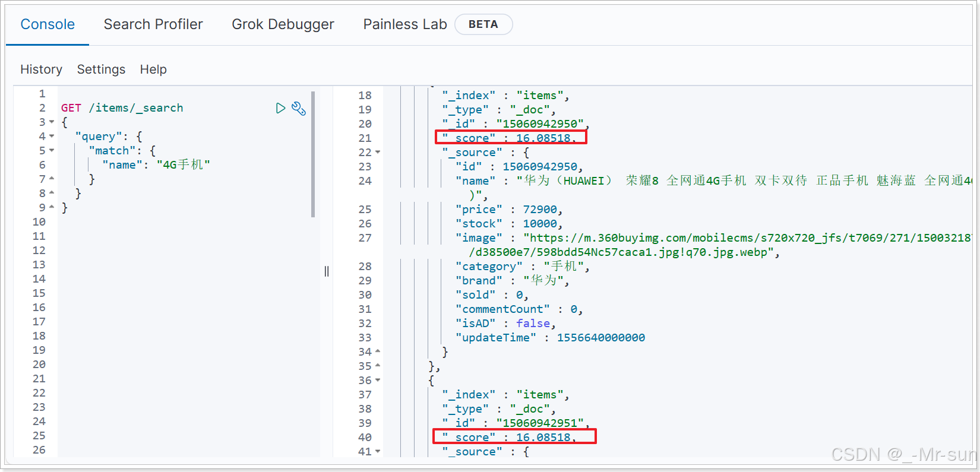Click the "isAD" : false line
The height and width of the screenshot is (472, 980).
tap(505, 324)
